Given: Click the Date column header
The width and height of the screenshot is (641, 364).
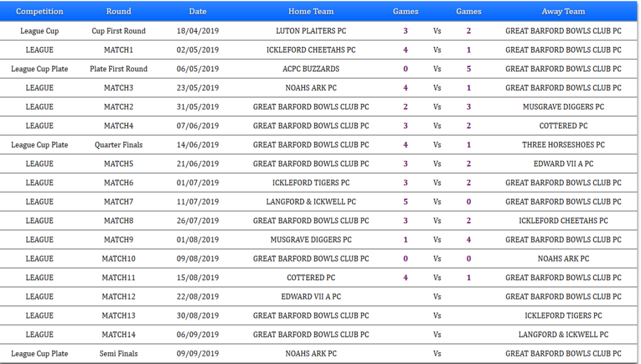Looking at the screenshot, I should pos(197,11).
